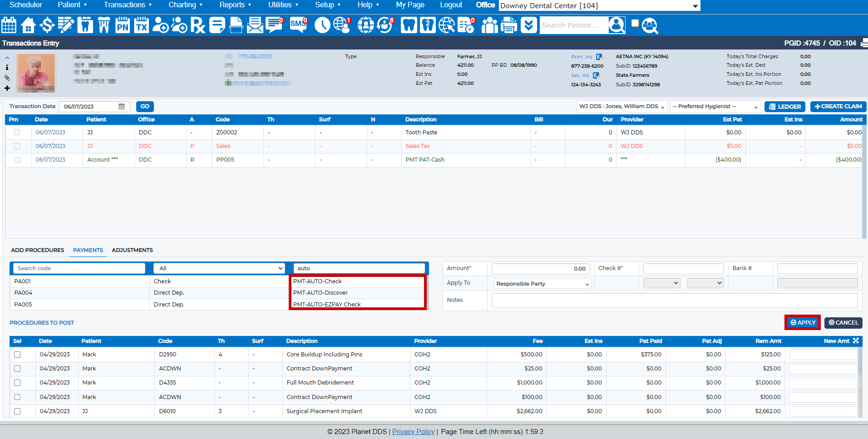Image resolution: width=868 pixels, height=439 pixels.
Task: Open the Preferred Hygienist dropdown
Action: (715, 106)
